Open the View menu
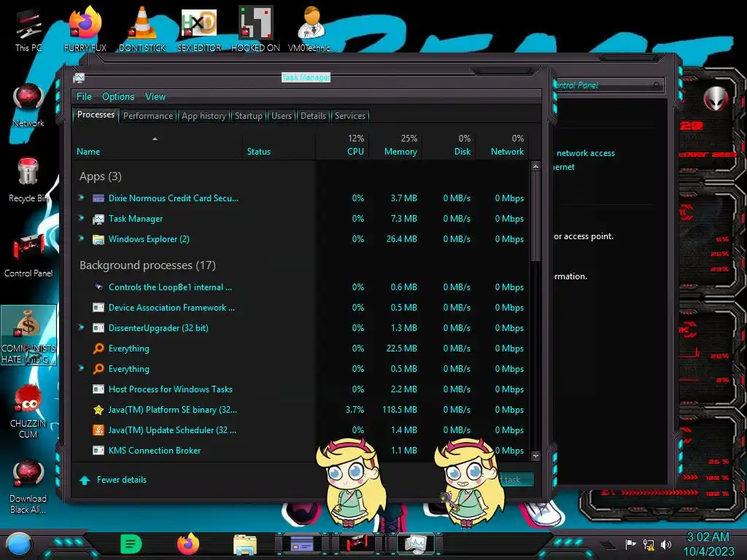 point(155,96)
